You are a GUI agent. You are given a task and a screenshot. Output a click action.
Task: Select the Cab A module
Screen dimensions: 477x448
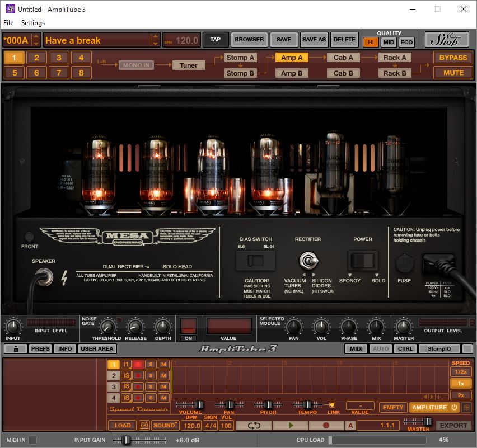click(343, 58)
